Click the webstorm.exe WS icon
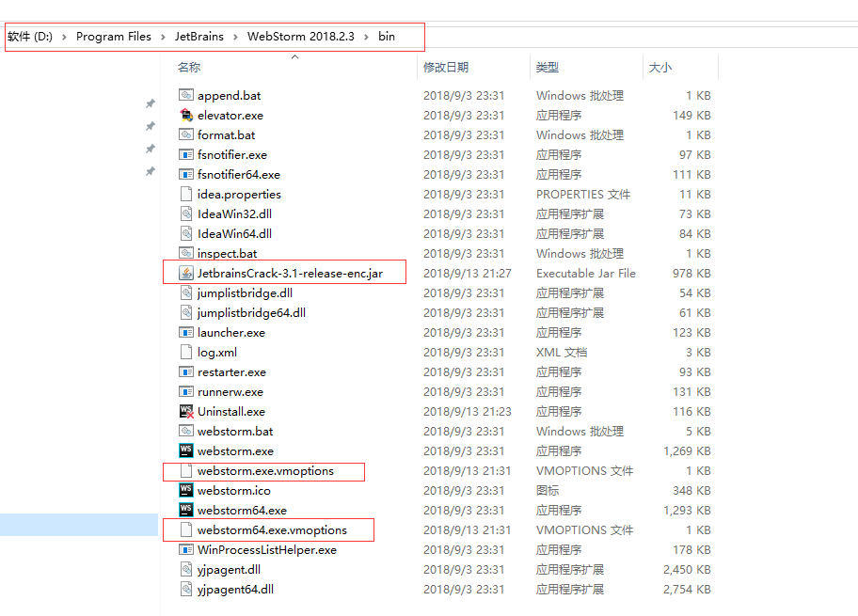The width and height of the screenshot is (858, 616). click(186, 450)
